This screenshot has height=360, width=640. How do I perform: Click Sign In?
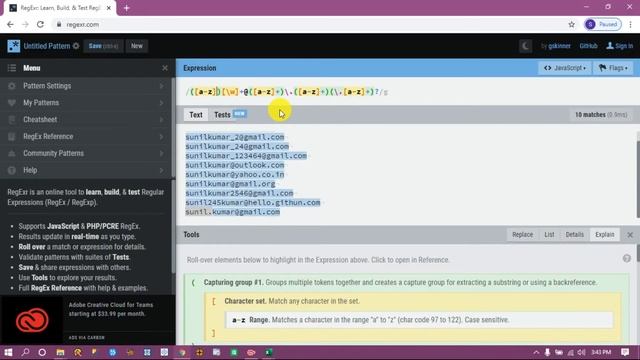(x=620, y=46)
